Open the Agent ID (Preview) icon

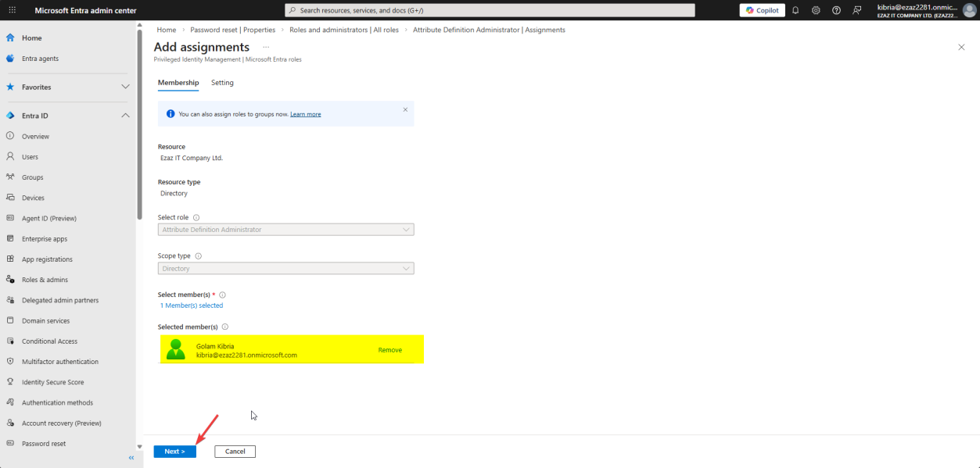(10, 218)
